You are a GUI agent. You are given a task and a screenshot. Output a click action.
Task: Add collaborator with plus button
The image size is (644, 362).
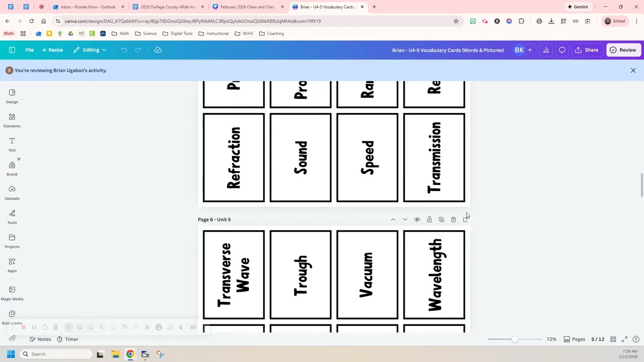pyautogui.click(x=530, y=50)
